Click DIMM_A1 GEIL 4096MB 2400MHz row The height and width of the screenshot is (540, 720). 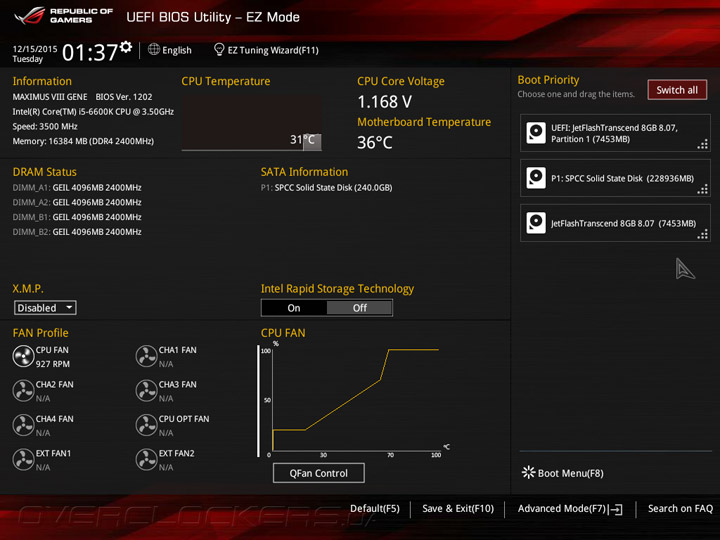pyautogui.click(x=77, y=187)
